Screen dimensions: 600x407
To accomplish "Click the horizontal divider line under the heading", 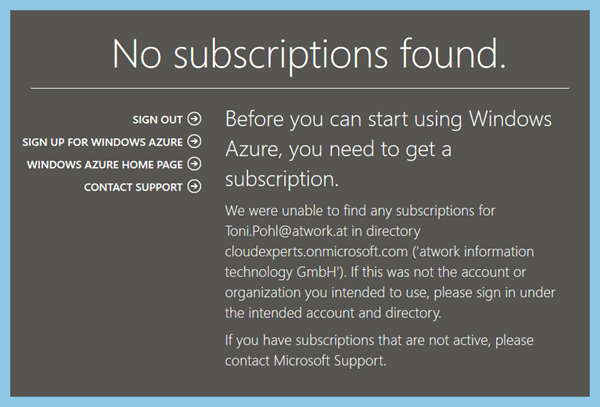I will click(x=300, y=88).
